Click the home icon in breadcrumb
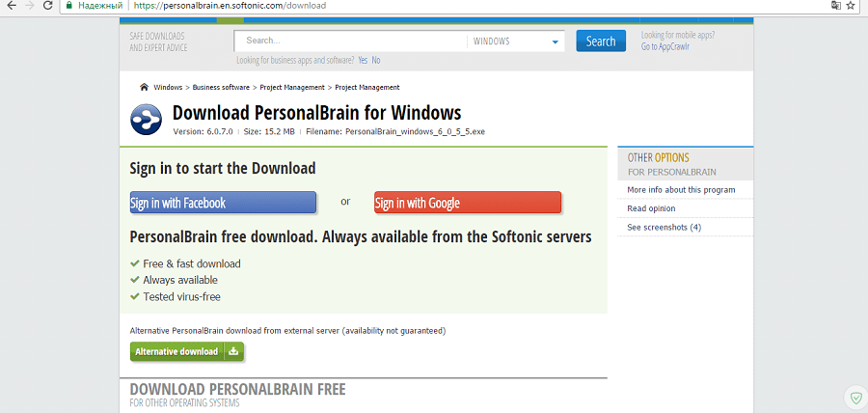Viewport: 868px width, 413px height. pos(144,87)
